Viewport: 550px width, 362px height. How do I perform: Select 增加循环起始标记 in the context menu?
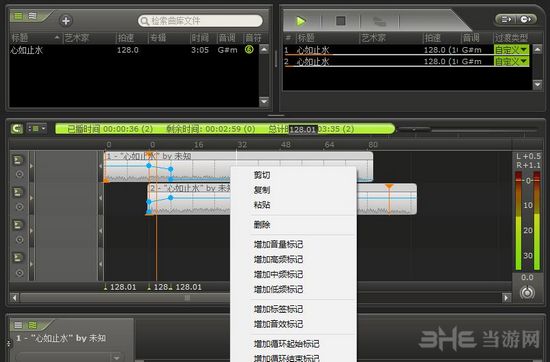point(286,344)
